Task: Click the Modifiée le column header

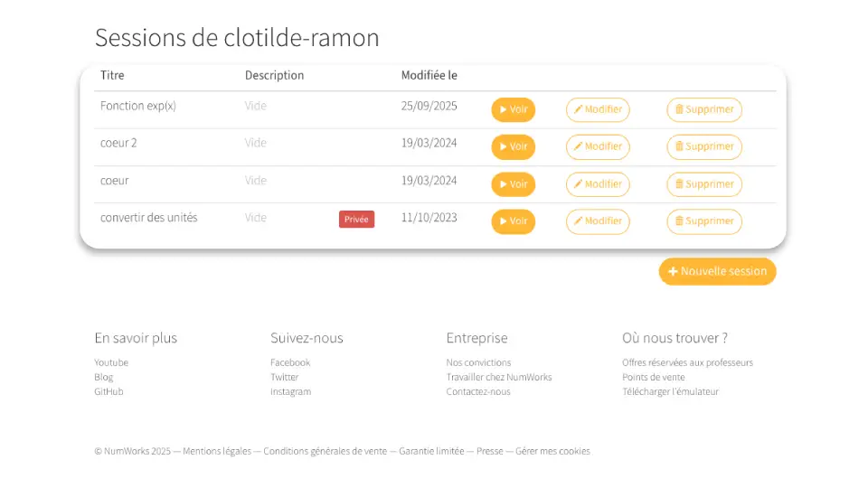Action: (x=429, y=75)
